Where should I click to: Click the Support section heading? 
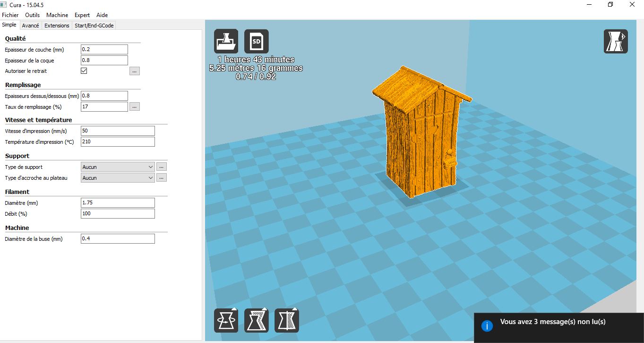[x=17, y=156]
